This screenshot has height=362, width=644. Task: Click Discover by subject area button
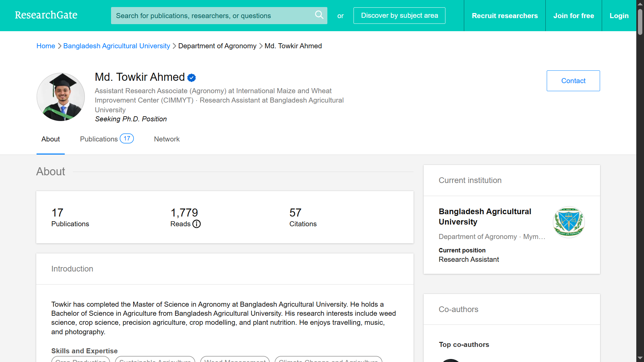click(399, 16)
